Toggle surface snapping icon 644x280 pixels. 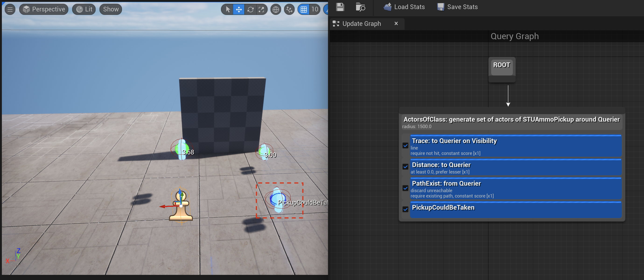(289, 10)
